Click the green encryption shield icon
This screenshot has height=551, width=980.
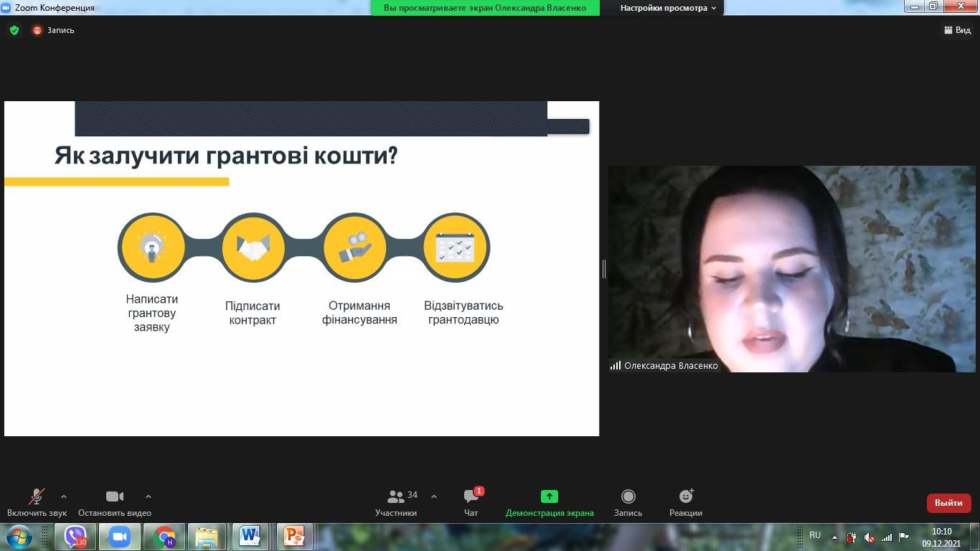(14, 30)
